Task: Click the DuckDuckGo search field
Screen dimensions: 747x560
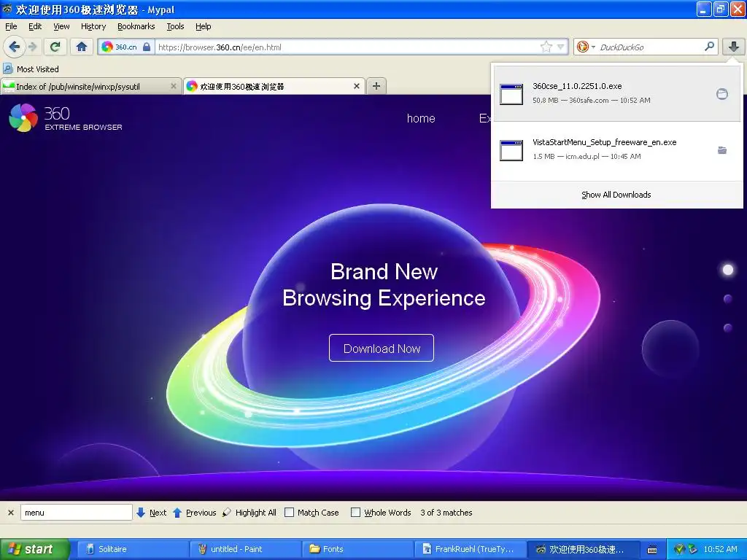Action: (x=650, y=47)
